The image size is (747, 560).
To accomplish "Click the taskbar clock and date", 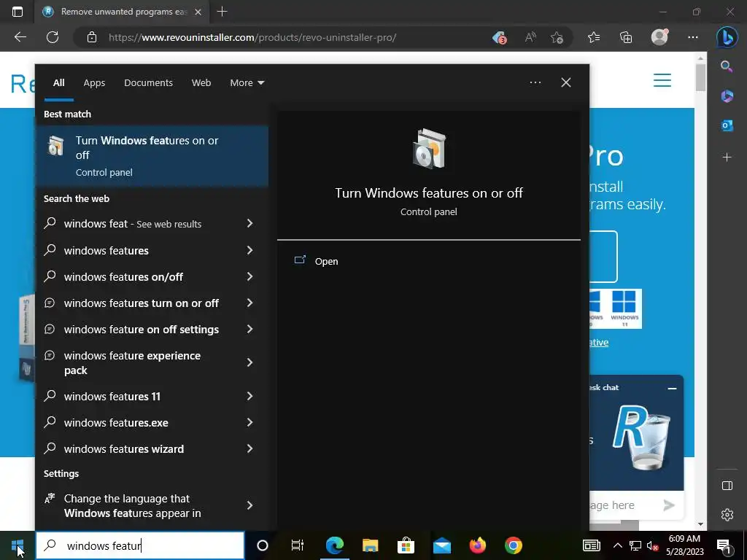I will [x=684, y=545].
